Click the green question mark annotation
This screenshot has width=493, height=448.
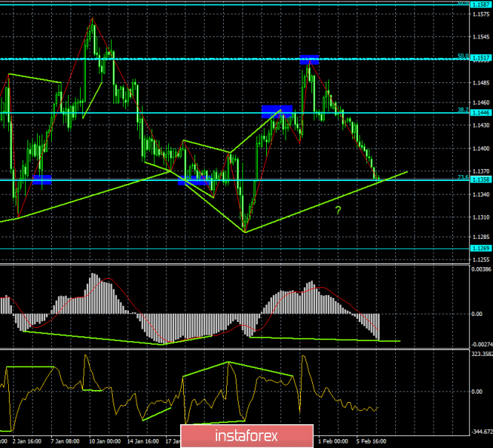pos(338,210)
